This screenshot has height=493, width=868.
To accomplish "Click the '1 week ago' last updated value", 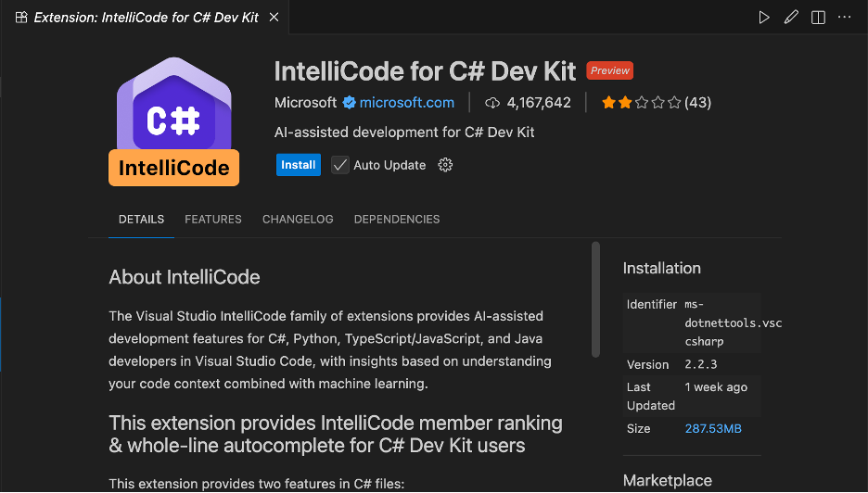I will [716, 386].
